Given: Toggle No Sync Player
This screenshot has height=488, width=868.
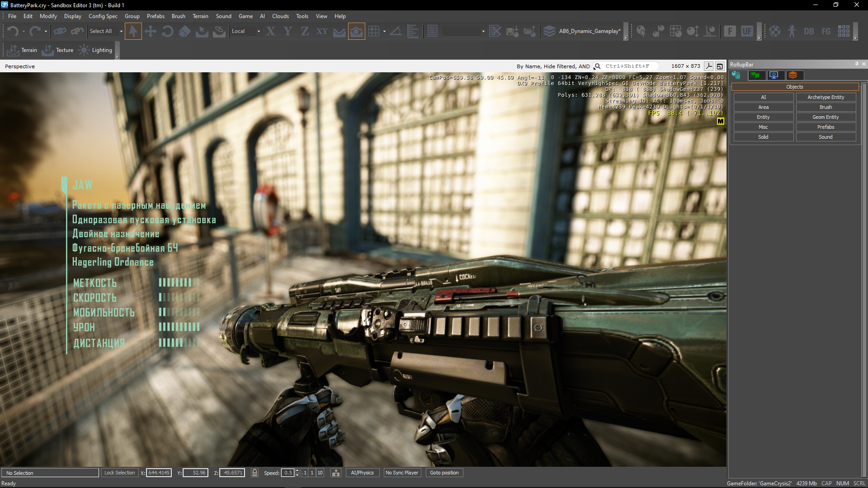Looking at the screenshot, I should click(401, 473).
